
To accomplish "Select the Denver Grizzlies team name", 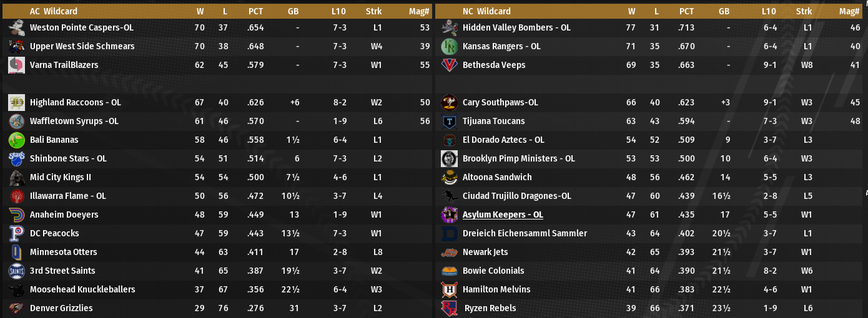I will pyautogui.click(x=61, y=308).
